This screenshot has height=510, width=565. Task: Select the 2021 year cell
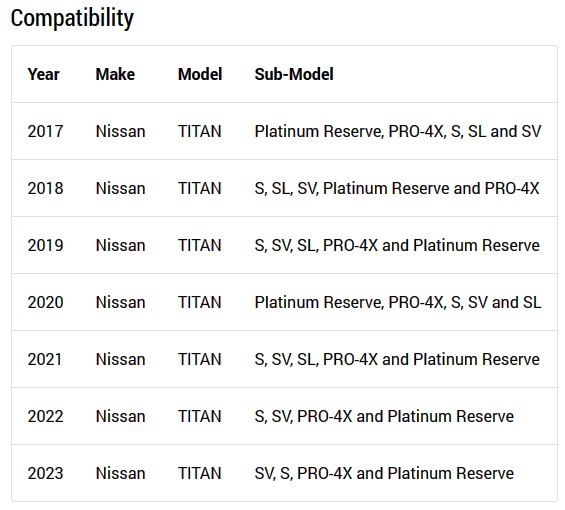pos(45,359)
